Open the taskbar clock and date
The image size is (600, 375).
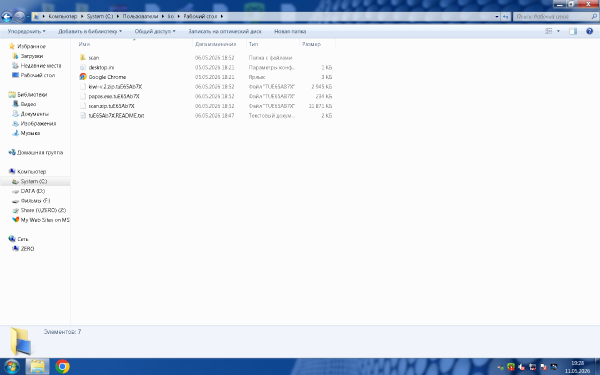(x=577, y=367)
